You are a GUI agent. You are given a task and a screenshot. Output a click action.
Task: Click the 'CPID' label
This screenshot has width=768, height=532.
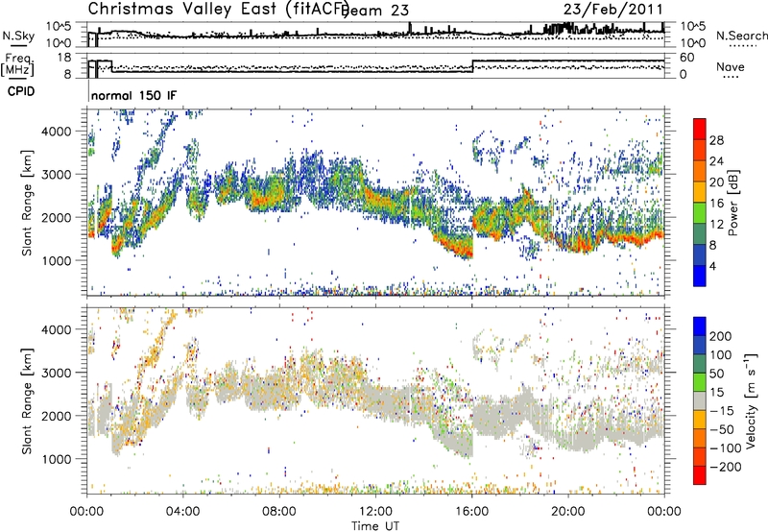(21, 91)
